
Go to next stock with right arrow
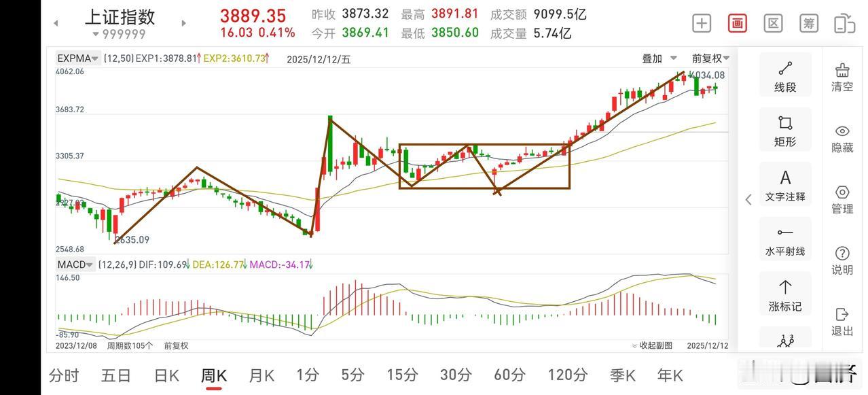point(183,23)
